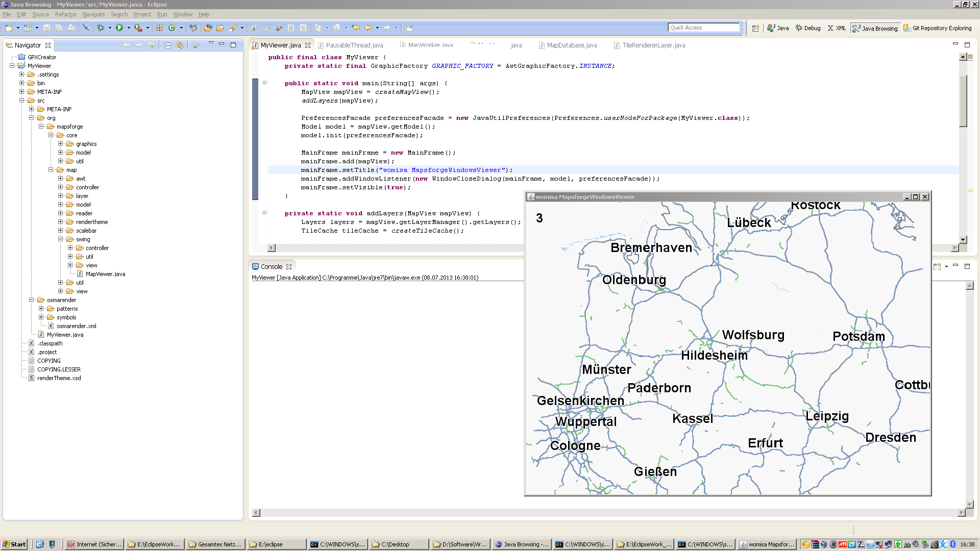Click the New file toolbar icon
Viewport: 980px width, 551px height.
point(9,28)
